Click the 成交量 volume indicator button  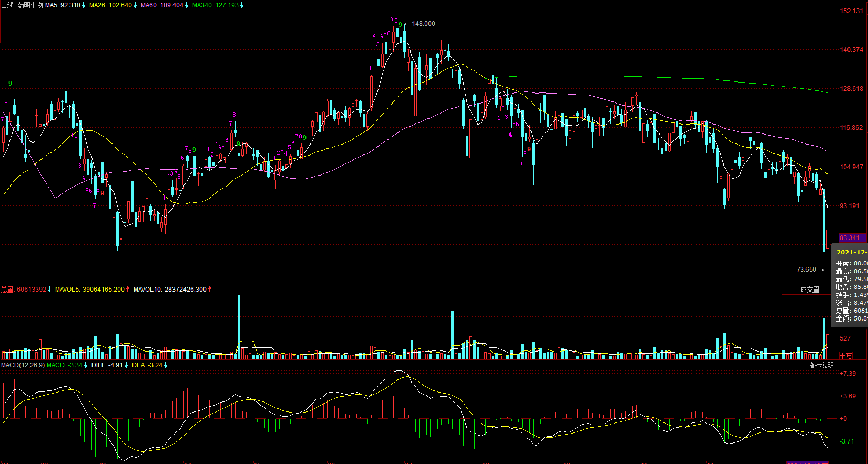809,290
